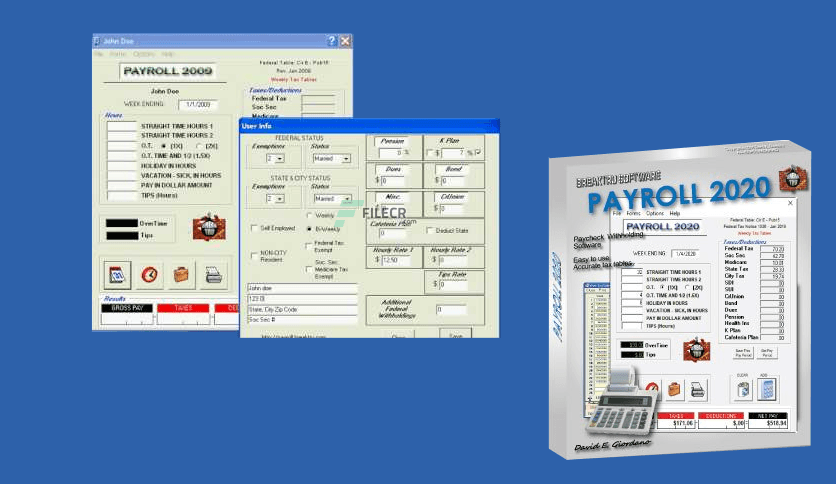The width and height of the screenshot is (836, 484).
Task: Enable the Federal Tax Exempt checkbox
Action: 309,246
